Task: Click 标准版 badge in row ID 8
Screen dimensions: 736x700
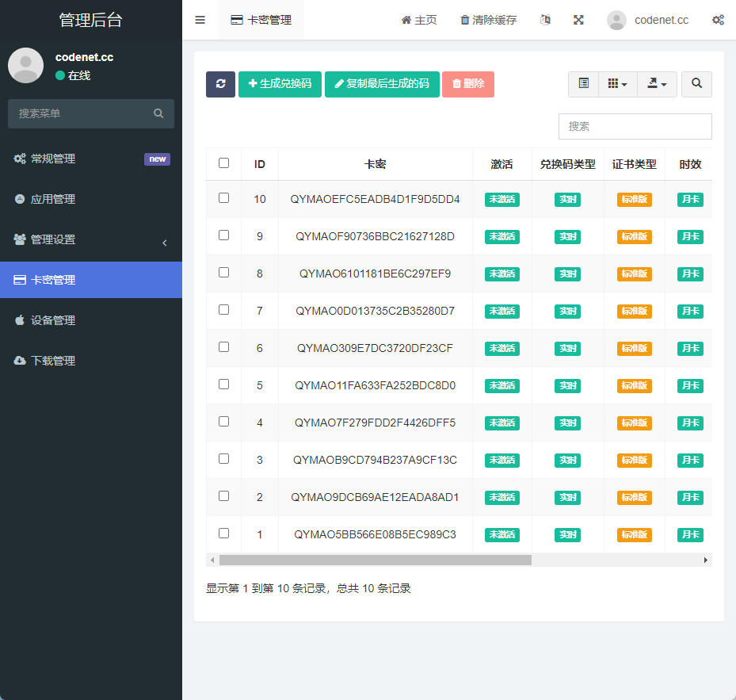Action: click(634, 273)
